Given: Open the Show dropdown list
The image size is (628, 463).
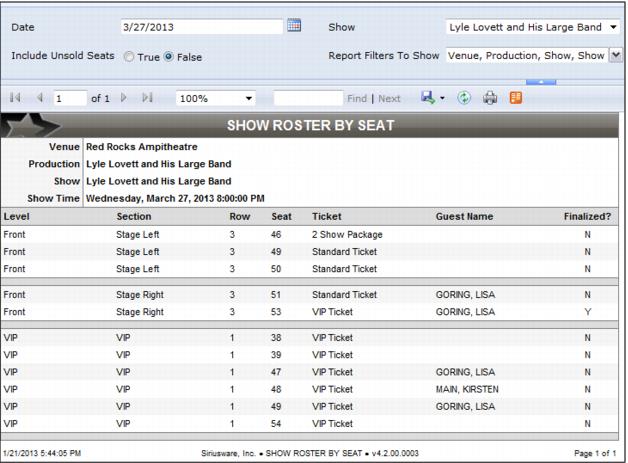Looking at the screenshot, I should 612,26.
